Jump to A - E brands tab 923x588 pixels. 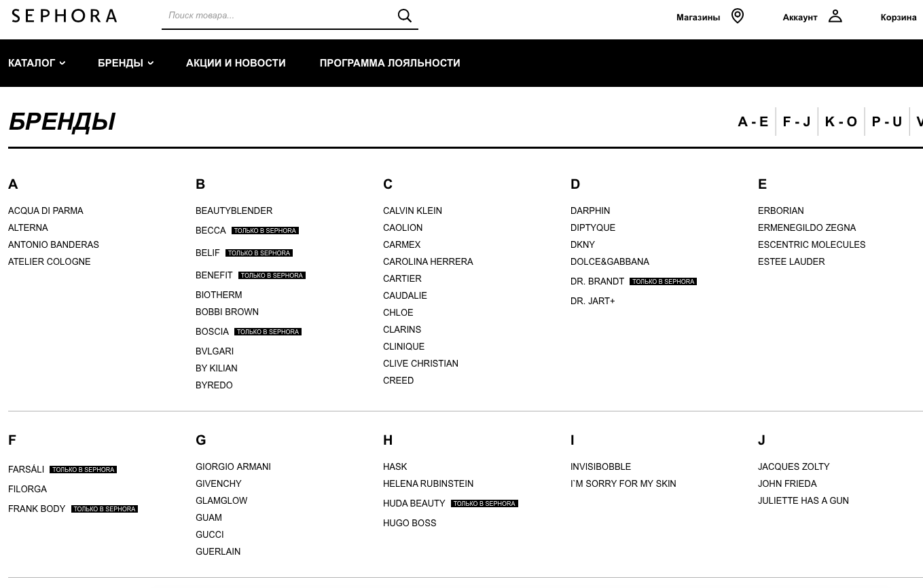coord(753,122)
